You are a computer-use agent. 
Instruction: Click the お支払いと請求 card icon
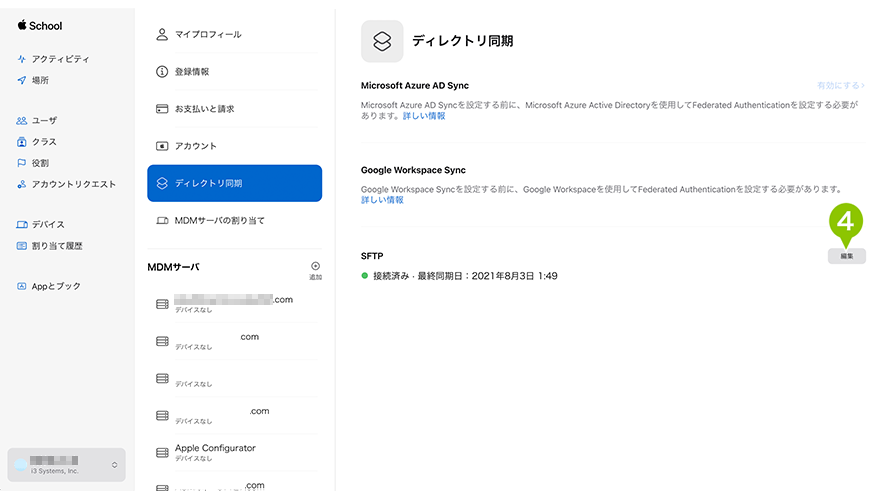click(x=162, y=109)
